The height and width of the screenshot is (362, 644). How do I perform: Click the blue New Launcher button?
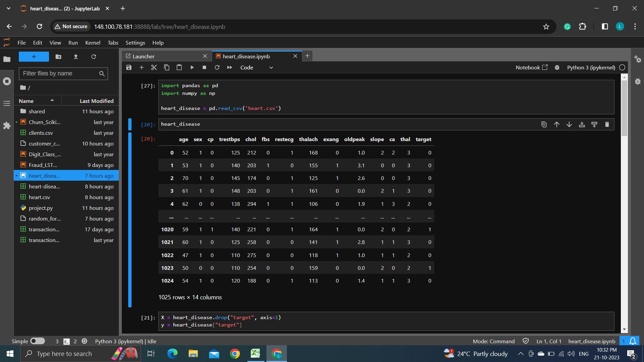[x=34, y=57]
